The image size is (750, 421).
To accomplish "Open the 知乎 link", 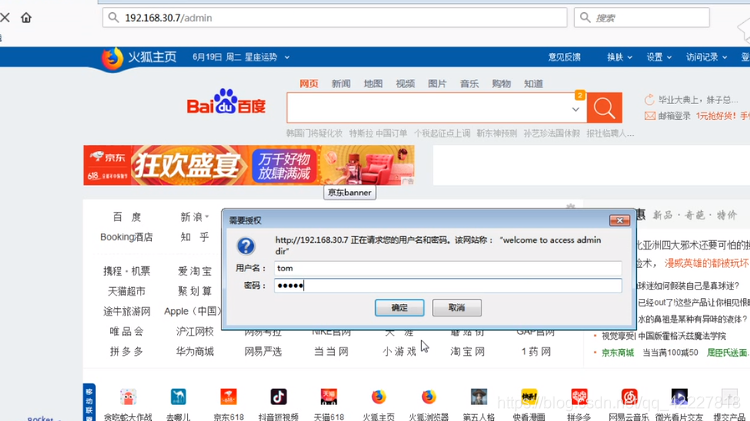I will click(195, 237).
